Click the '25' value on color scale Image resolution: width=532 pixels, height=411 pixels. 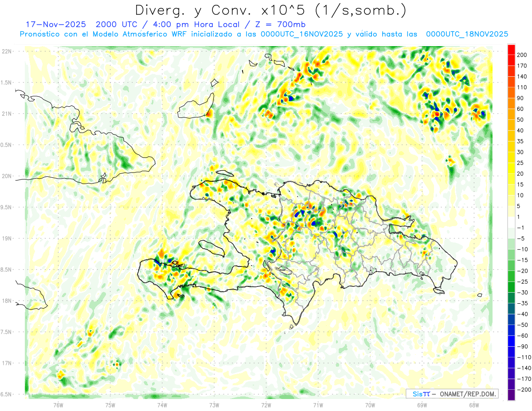coord(521,163)
